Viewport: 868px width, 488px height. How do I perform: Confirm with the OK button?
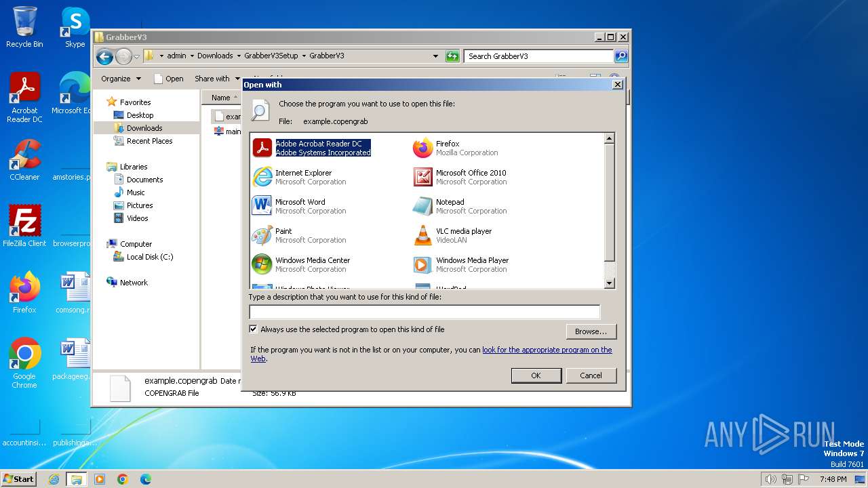(x=536, y=375)
